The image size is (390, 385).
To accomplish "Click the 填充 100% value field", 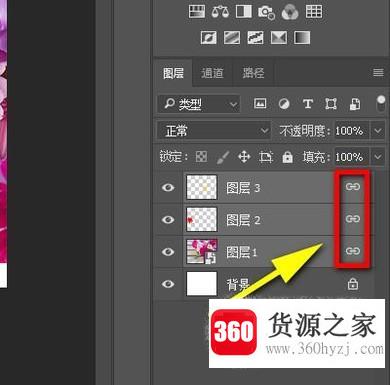I will click(352, 157).
